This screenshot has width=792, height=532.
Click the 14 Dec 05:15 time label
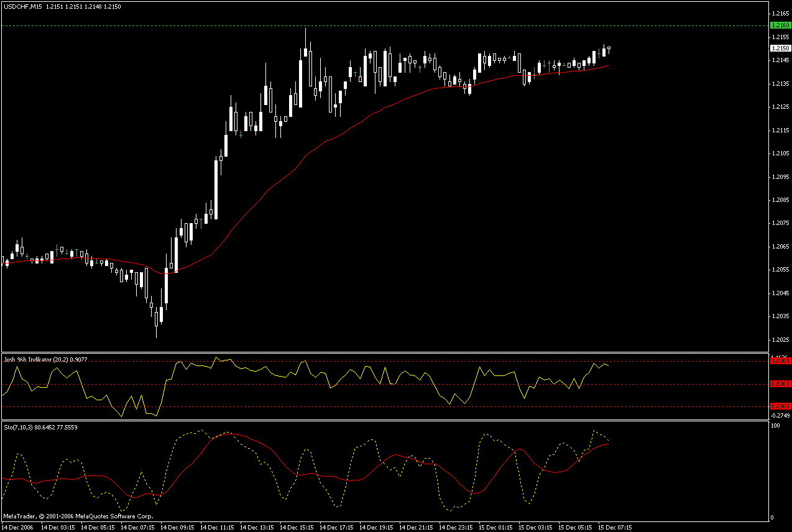coord(98,527)
